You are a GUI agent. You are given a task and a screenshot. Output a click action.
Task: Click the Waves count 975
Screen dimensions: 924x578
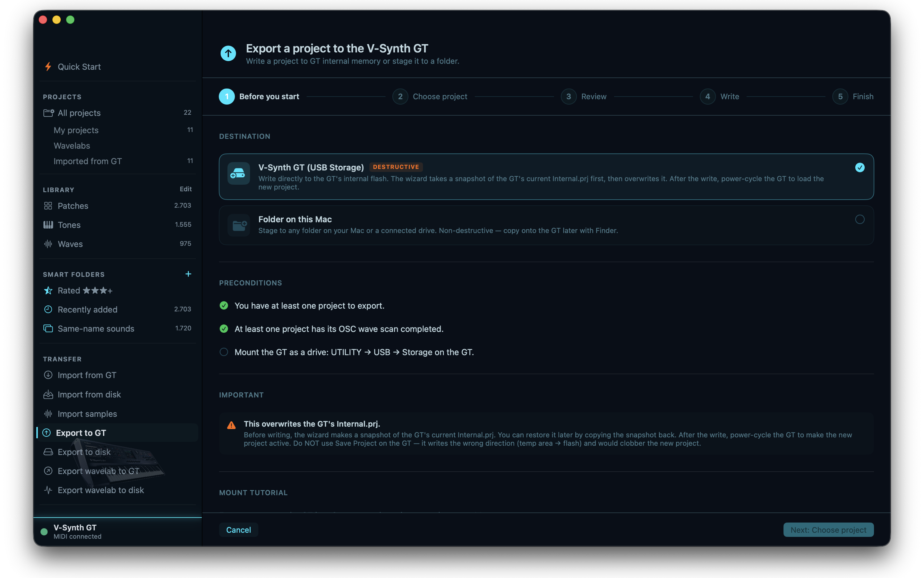click(x=185, y=244)
